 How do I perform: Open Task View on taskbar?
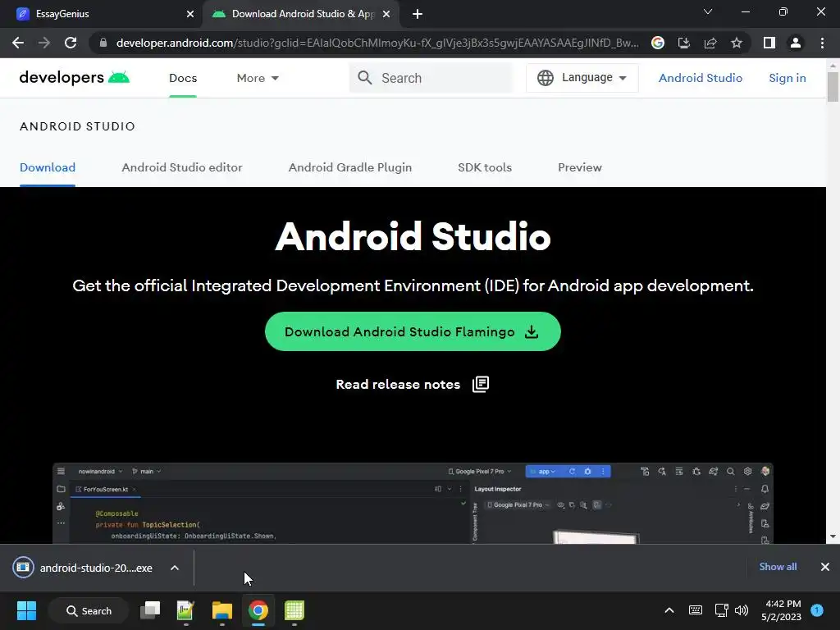pyautogui.click(x=150, y=610)
